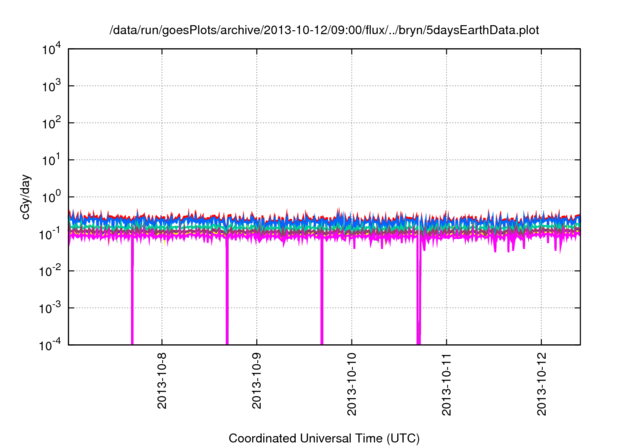Click the 10^1 y-axis tick label
Image resolution: width=640 pixels, height=448 pixels.
pyautogui.click(x=51, y=160)
